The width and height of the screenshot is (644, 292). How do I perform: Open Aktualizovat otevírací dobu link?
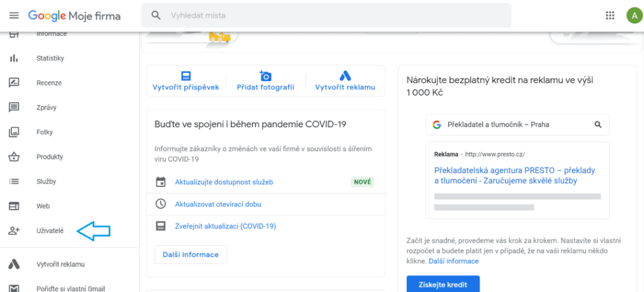(218, 204)
